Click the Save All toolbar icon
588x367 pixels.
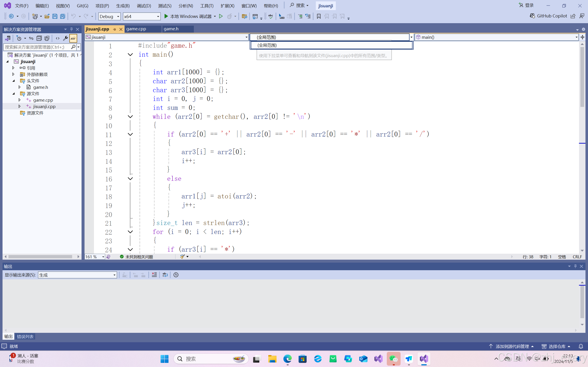63,16
